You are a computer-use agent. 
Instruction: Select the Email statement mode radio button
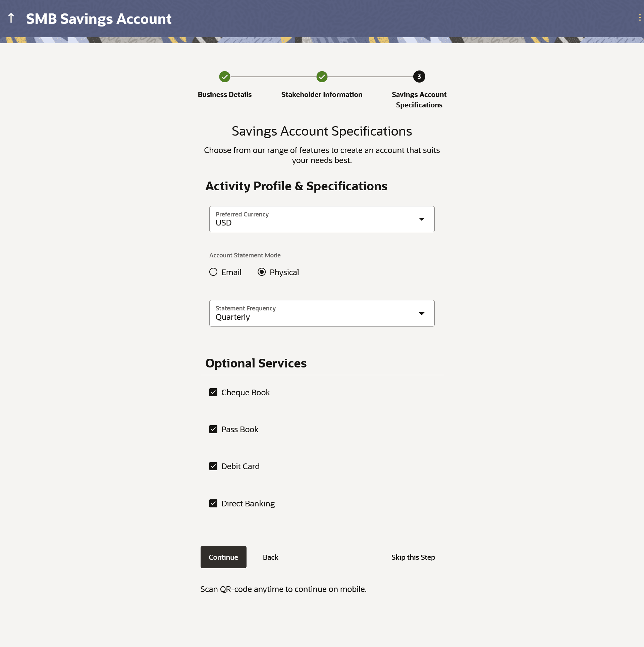(213, 272)
